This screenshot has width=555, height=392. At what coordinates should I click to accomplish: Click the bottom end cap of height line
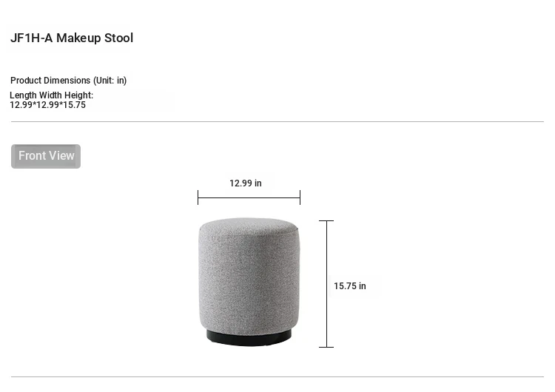pyautogui.click(x=326, y=347)
